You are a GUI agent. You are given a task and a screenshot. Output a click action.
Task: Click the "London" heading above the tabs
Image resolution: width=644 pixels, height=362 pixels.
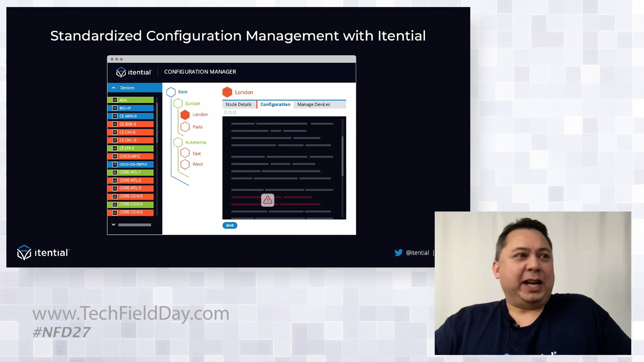pyautogui.click(x=244, y=92)
